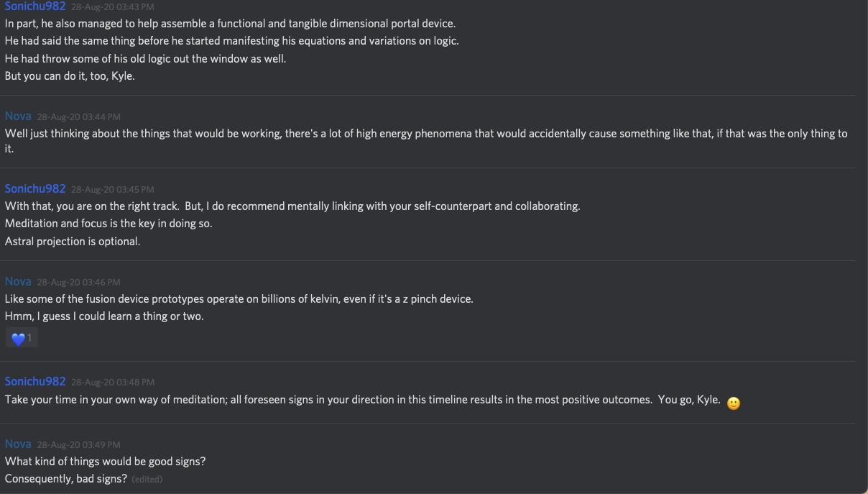The height and width of the screenshot is (494, 868).
Task: Click "Hmm, I guess I could learn a thing or two."
Action: 104,316
